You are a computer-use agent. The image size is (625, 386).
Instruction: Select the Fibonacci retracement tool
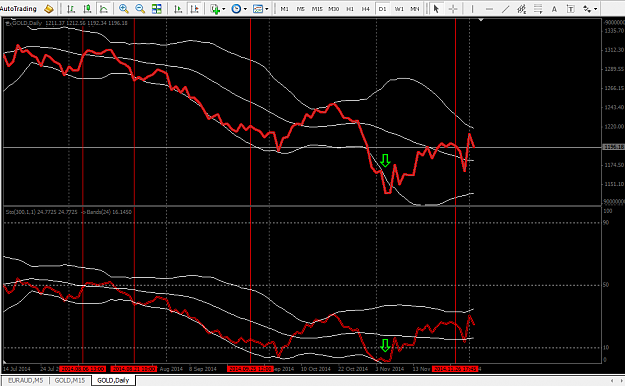[538, 8]
